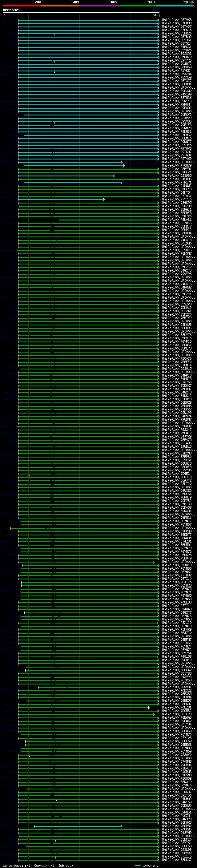Select the UniRef100_Q70MN6 label

(177, 761)
